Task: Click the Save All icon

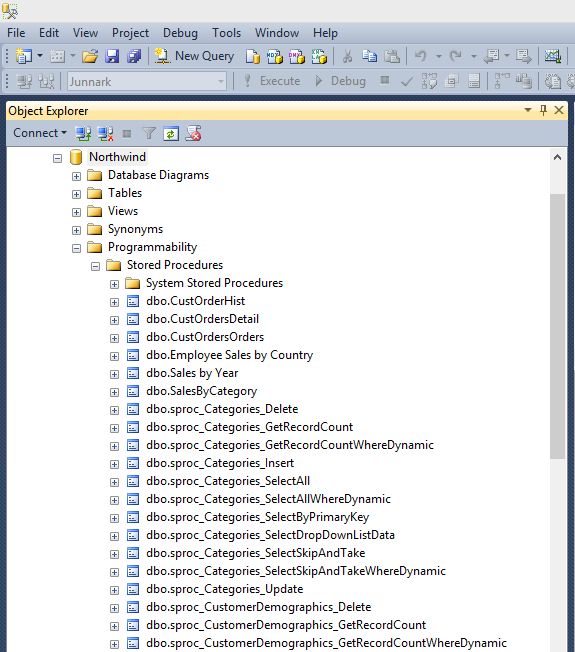Action: (134, 56)
